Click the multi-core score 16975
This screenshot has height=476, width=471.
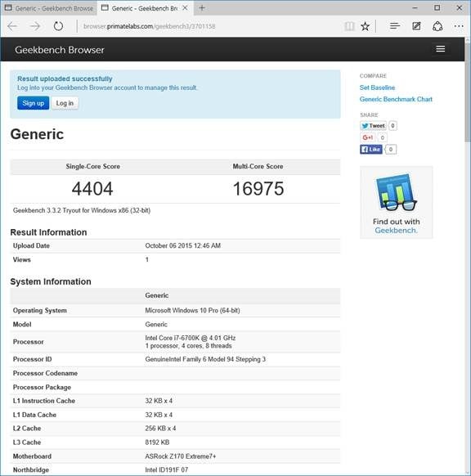(x=258, y=188)
